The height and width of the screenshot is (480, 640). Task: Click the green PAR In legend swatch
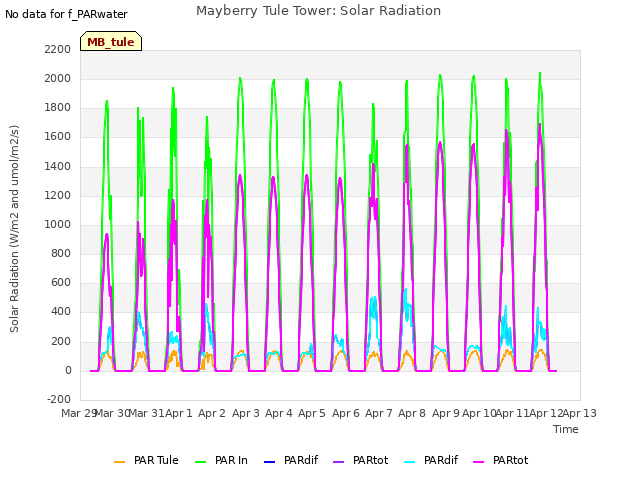click(200, 462)
